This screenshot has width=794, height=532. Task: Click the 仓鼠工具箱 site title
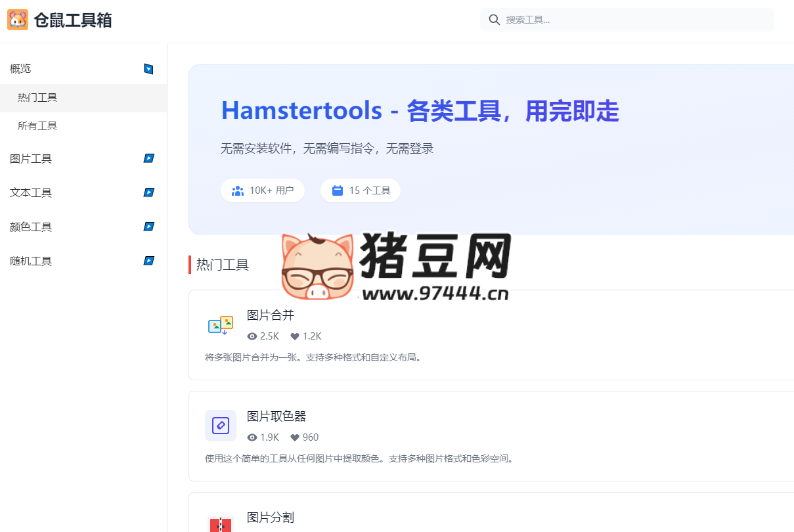[73, 20]
